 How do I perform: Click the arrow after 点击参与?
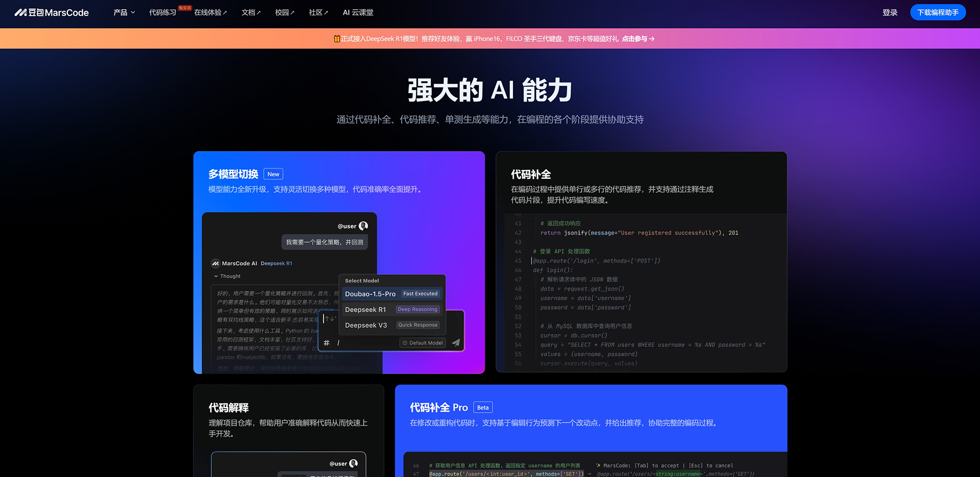pyautogui.click(x=652, y=39)
